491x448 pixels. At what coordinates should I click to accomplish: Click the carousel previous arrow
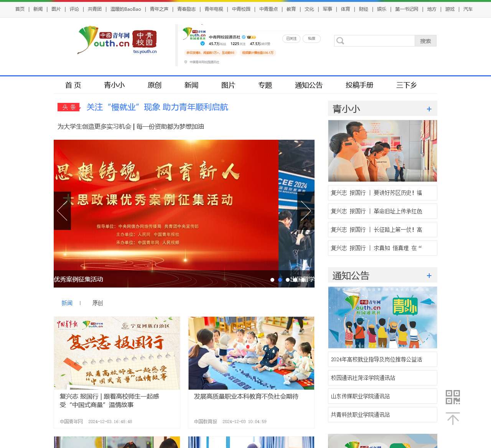62,211
